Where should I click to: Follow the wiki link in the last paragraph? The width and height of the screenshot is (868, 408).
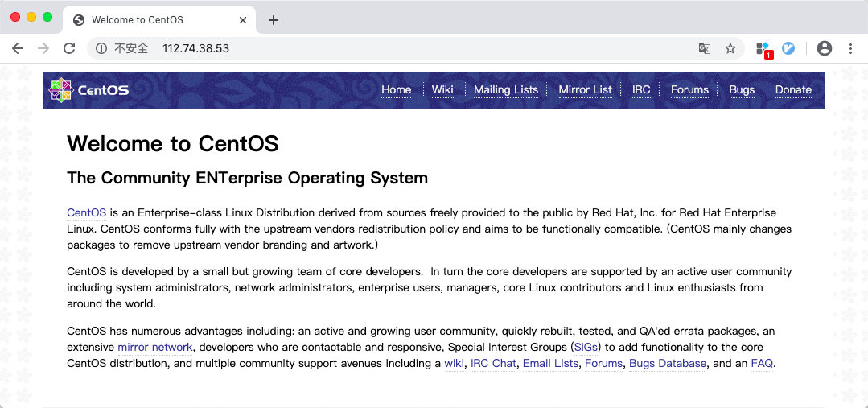(x=455, y=364)
